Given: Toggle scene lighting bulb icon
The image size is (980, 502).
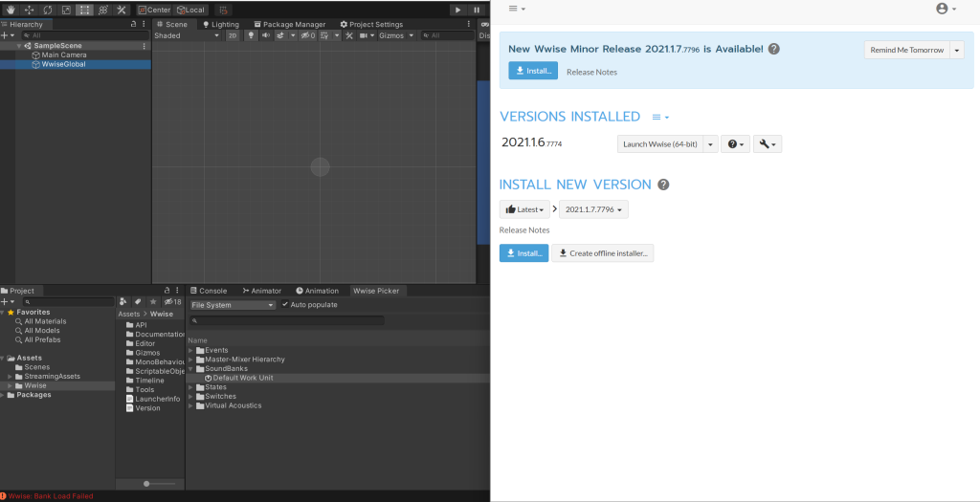Looking at the screenshot, I should point(252,35).
